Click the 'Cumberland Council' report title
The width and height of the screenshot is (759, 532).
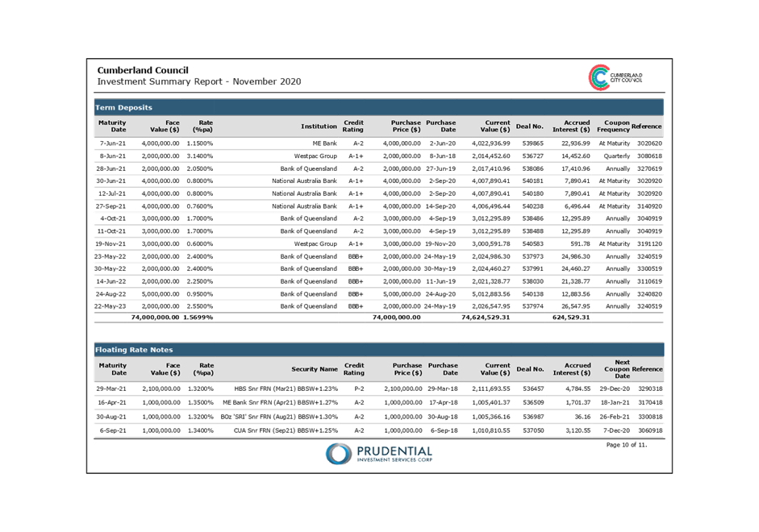(143, 70)
